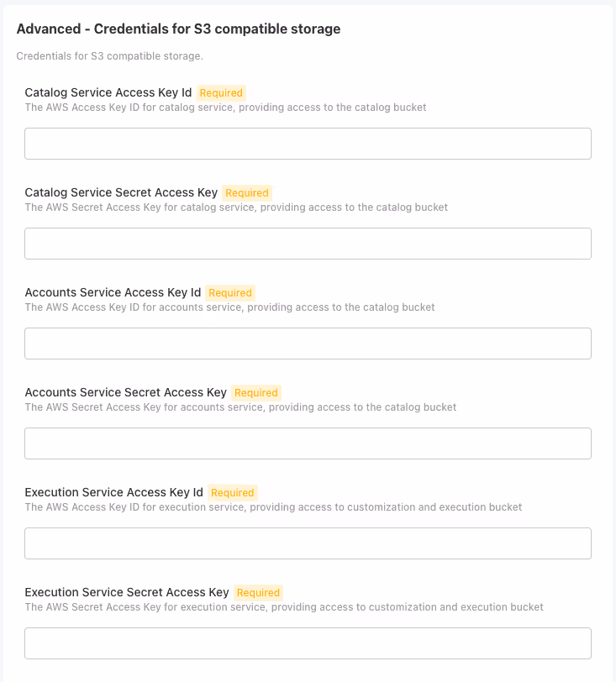Click the Execution Service Access Key Id input
Image resolution: width=616 pixels, height=682 pixels.
(x=308, y=543)
